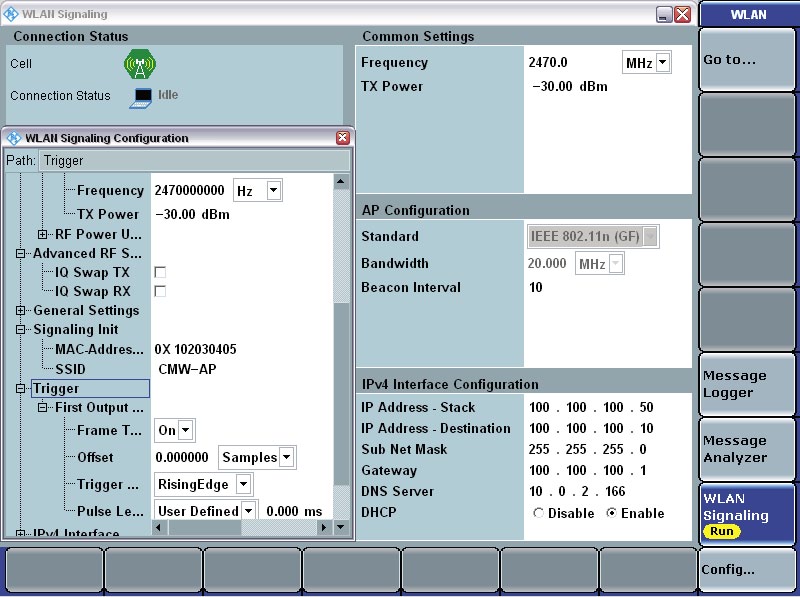This screenshot has height=597, width=800.
Task: Enable the IQ Swap RX checkbox
Action: tap(160, 291)
